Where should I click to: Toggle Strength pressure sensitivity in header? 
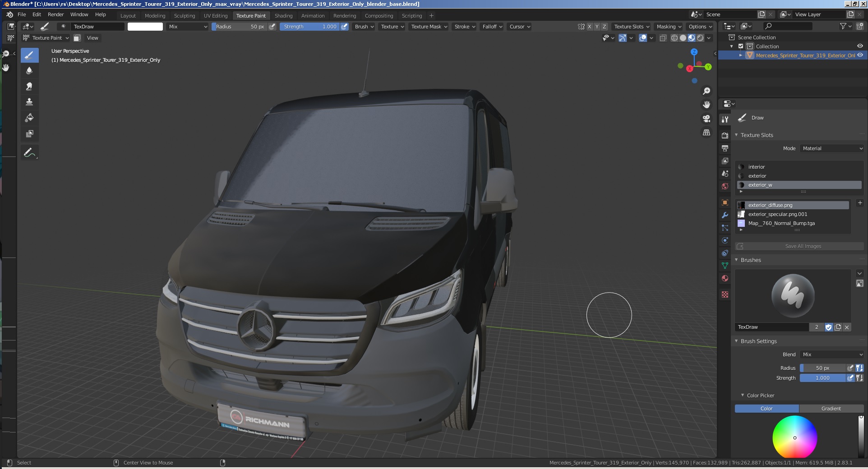[344, 27]
